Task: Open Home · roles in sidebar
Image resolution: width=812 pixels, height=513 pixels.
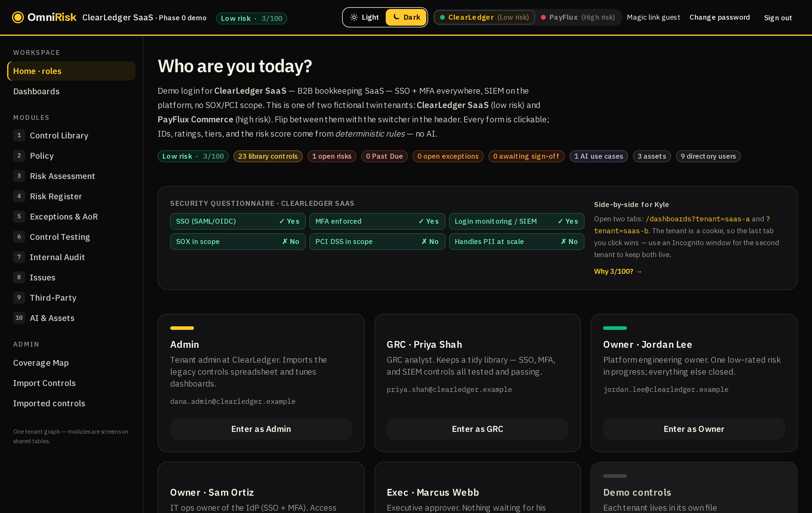Action: (x=71, y=71)
